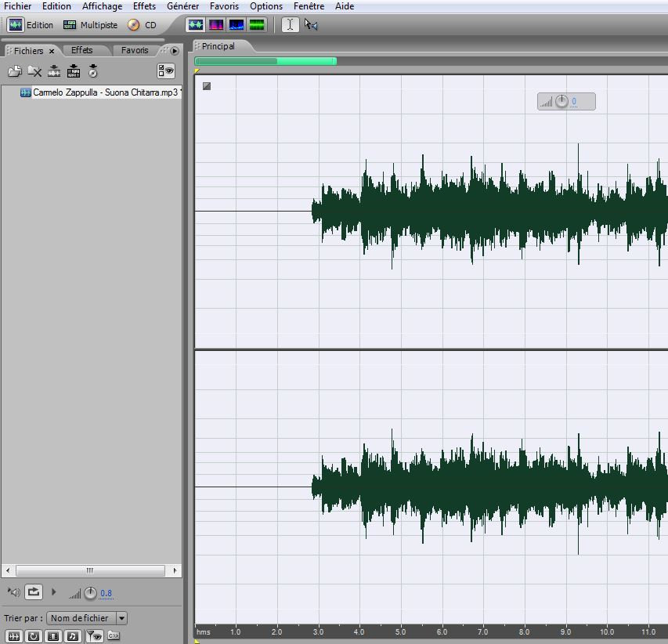Open the Options menu
This screenshot has height=644, width=668.
[x=266, y=6]
